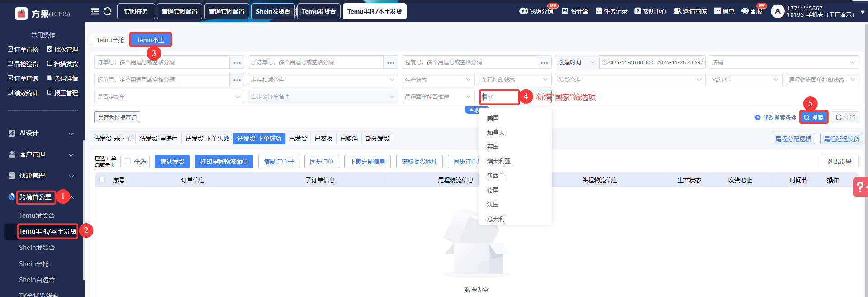
Task: Open 订单审核 shortcut
Action: (23, 49)
